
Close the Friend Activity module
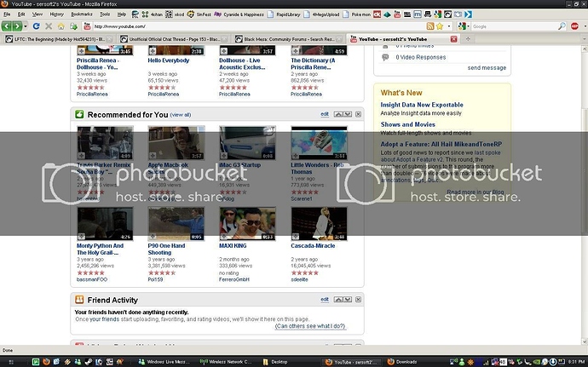pos(359,299)
